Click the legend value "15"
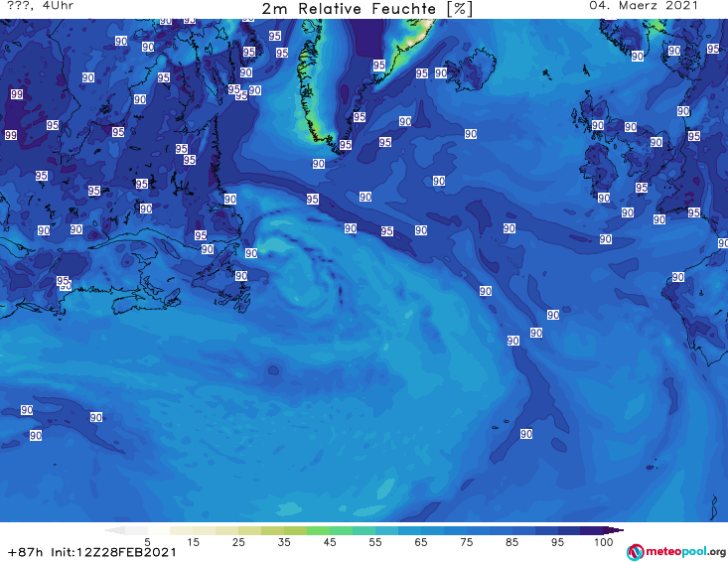Image resolution: width=728 pixels, height=562 pixels. tap(193, 542)
